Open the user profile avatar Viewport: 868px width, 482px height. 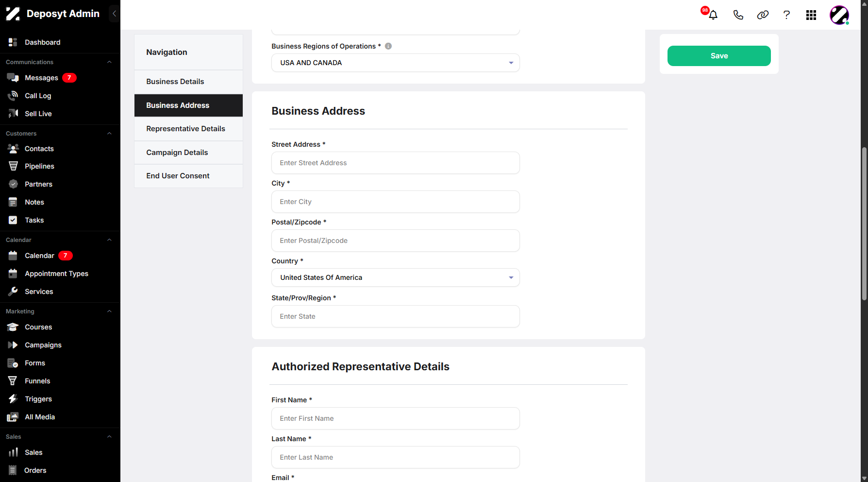[x=839, y=15]
